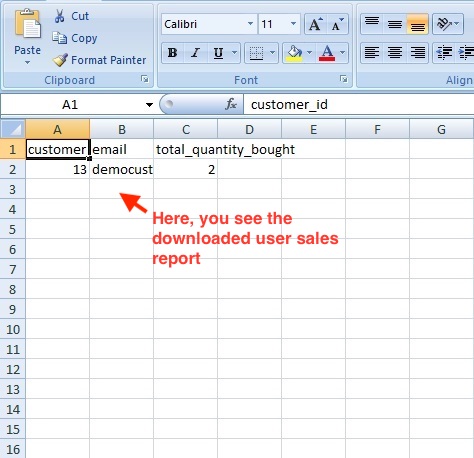
Task: Open the Clipboard dialog launcher
Action: pos(145,79)
